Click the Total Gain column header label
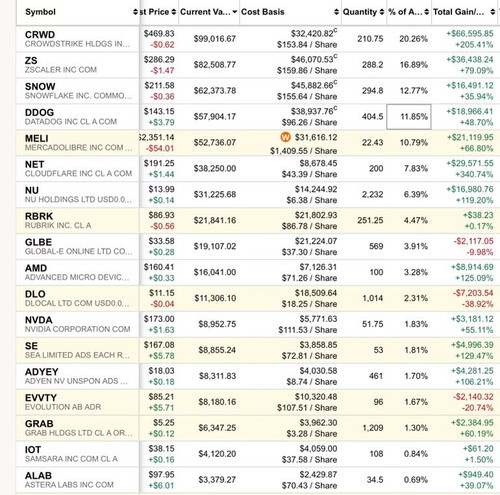Image resolution: width=500 pixels, height=495 pixels. click(458, 12)
